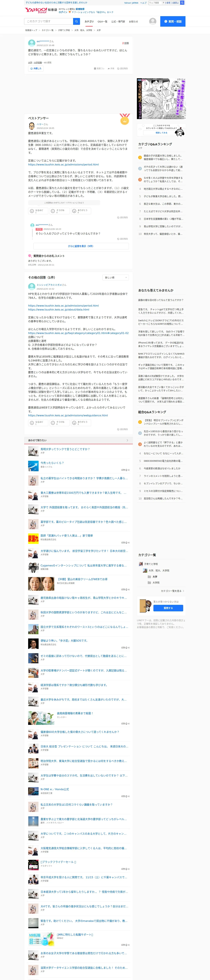Select the 公式・専門家 tab

coord(118,22)
